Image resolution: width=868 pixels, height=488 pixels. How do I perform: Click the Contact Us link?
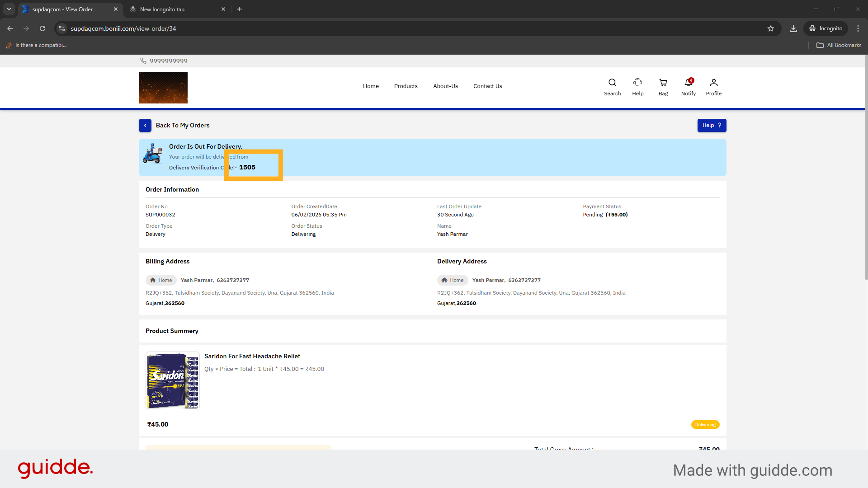pos(487,86)
